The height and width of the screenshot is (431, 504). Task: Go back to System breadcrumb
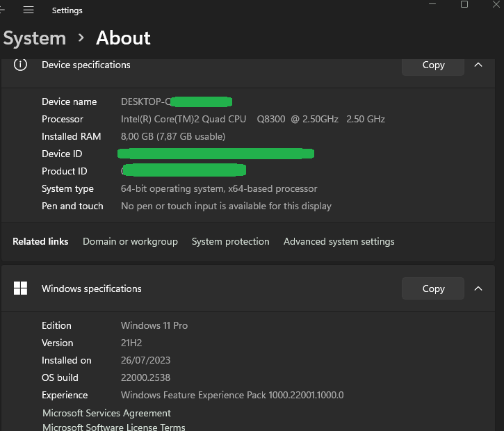point(35,38)
